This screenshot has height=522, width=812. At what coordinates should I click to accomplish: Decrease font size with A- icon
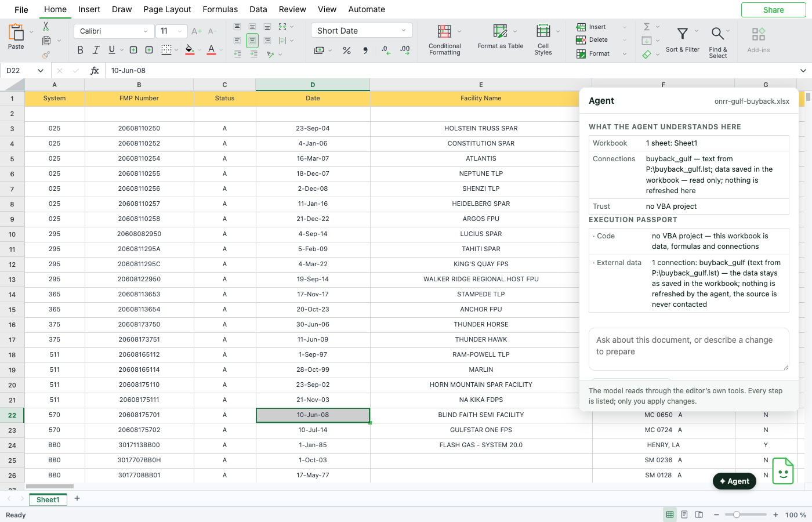[x=212, y=31]
